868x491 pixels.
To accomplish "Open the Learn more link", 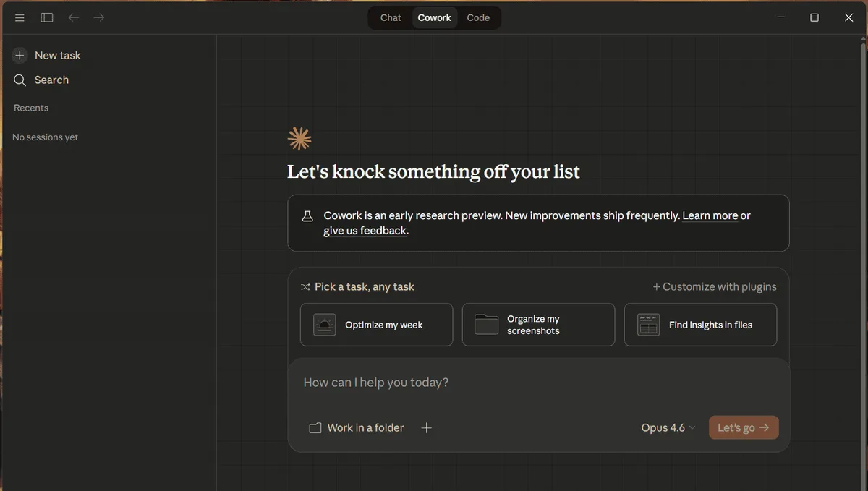I will [710, 215].
